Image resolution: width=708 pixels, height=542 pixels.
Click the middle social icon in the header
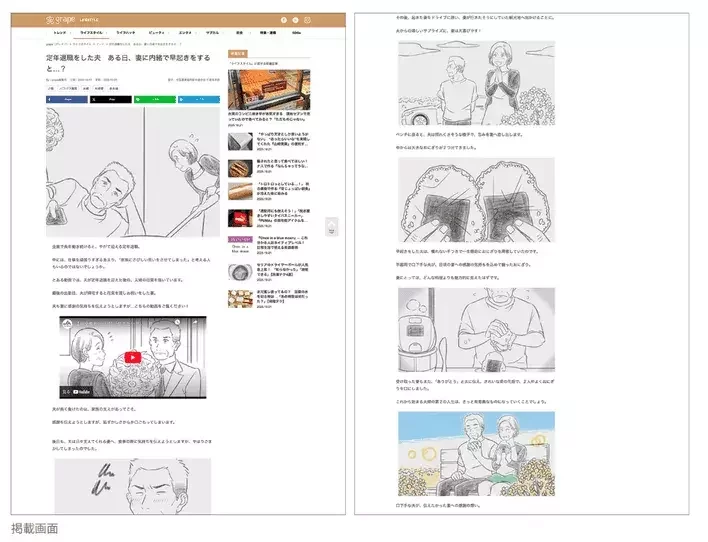(297, 20)
